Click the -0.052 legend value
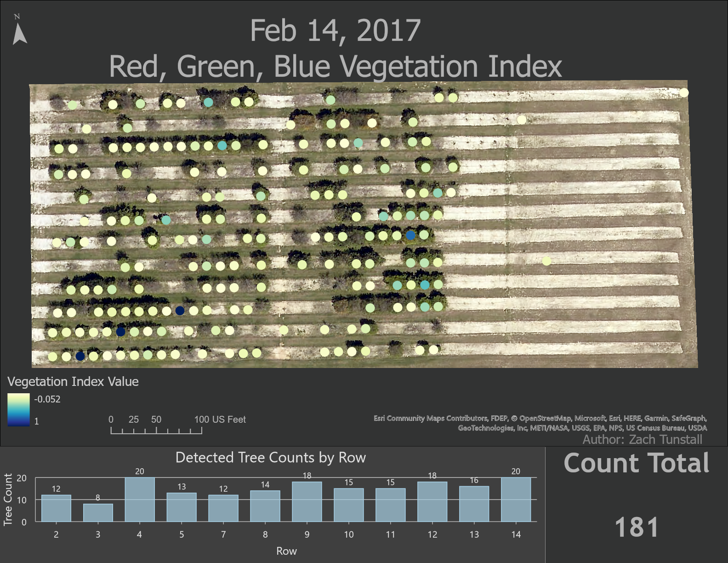 (47, 399)
